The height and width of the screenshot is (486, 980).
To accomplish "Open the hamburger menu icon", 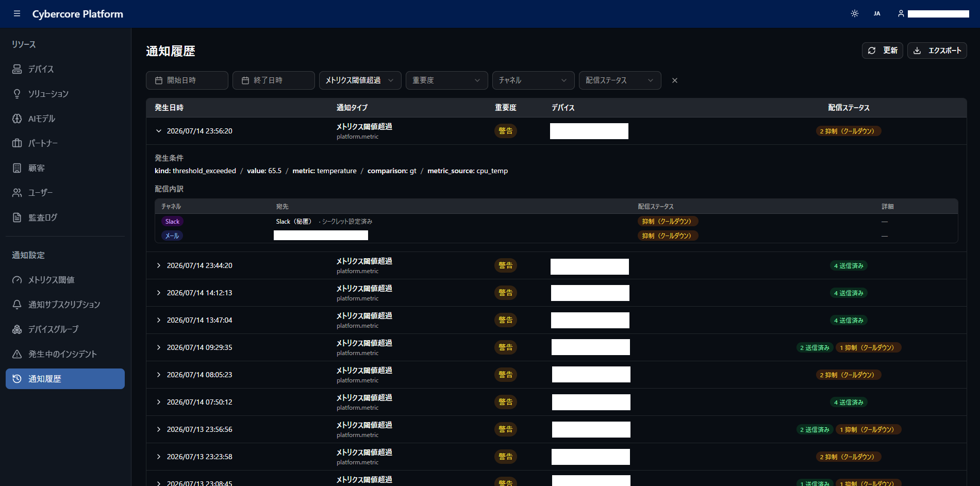I will tap(17, 14).
